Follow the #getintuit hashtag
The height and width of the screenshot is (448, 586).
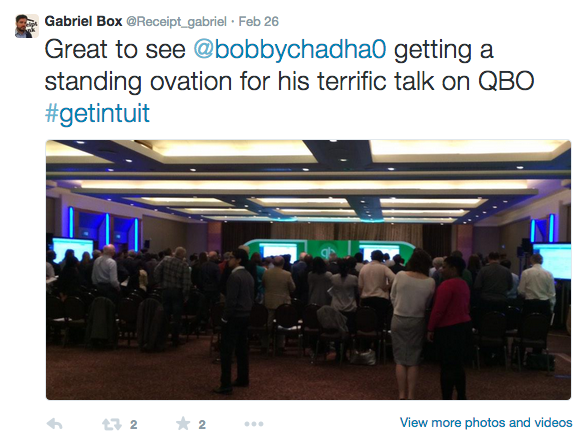pos(97,113)
